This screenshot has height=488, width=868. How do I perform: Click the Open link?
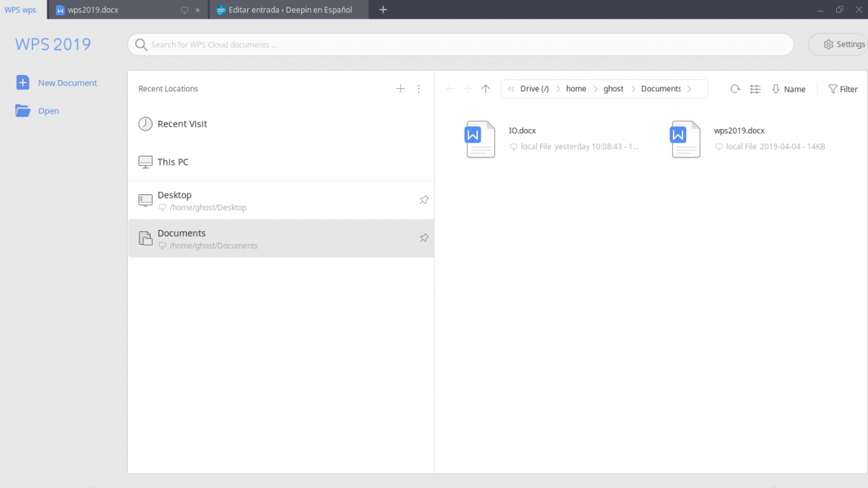tap(49, 111)
